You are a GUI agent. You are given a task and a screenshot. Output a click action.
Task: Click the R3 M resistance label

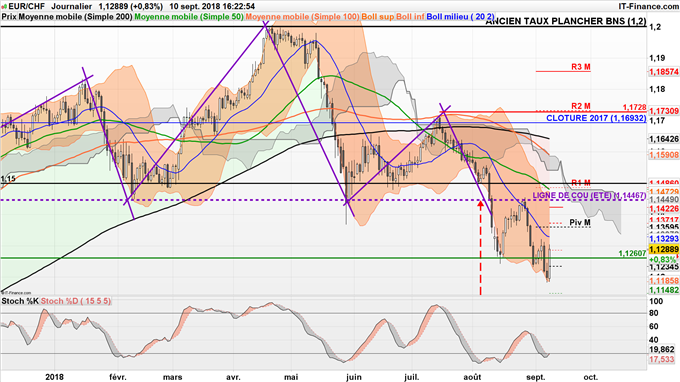(x=581, y=67)
